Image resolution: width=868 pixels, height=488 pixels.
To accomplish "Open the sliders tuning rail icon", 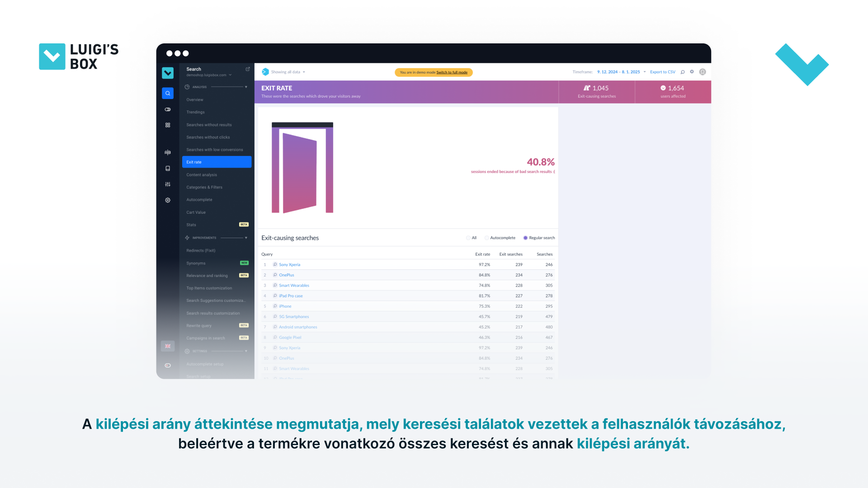I will coord(168,184).
